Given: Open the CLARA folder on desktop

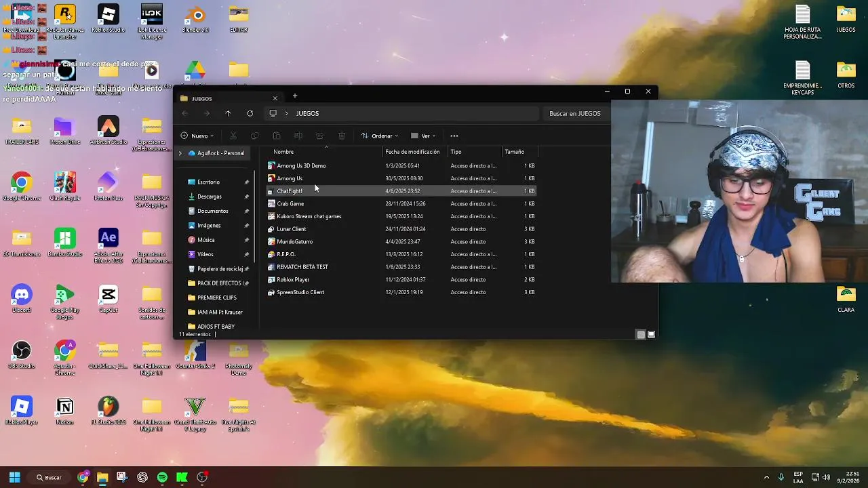Looking at the screenshot, I should coord(846,299).
